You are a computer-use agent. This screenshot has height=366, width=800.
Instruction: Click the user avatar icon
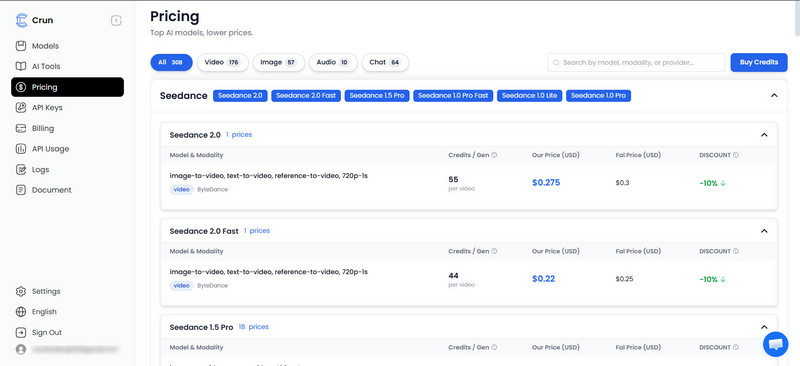point(20,350)
